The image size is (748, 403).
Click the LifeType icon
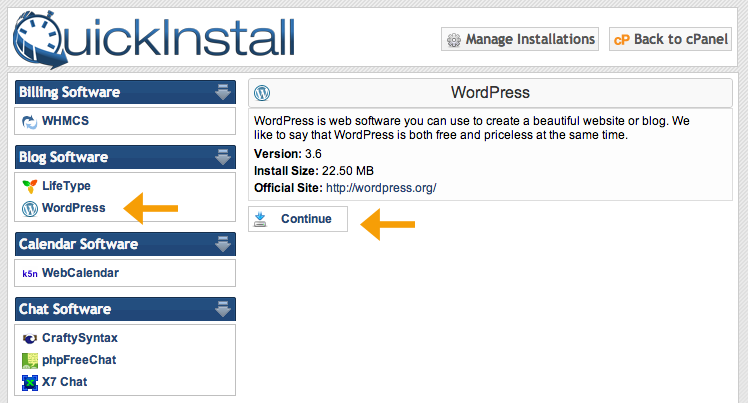(30, 186)
